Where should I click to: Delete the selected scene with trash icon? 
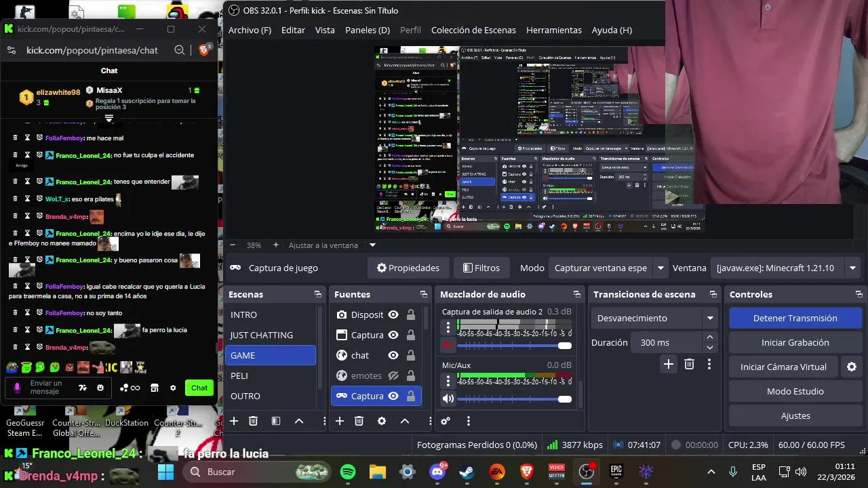pos(253,421)
